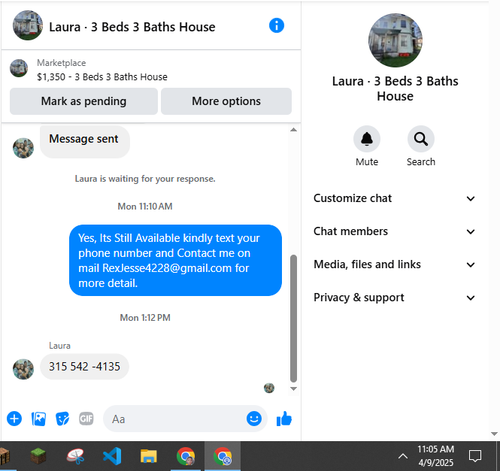Open the Marketplace listing small thumbnail
The width and height of the screenshot is (500, 471).
click(19, 68)
